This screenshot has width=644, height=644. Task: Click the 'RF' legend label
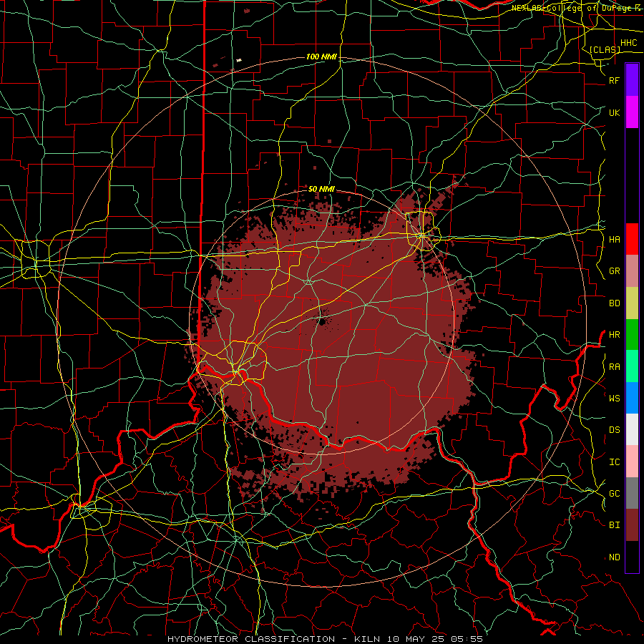615,80
